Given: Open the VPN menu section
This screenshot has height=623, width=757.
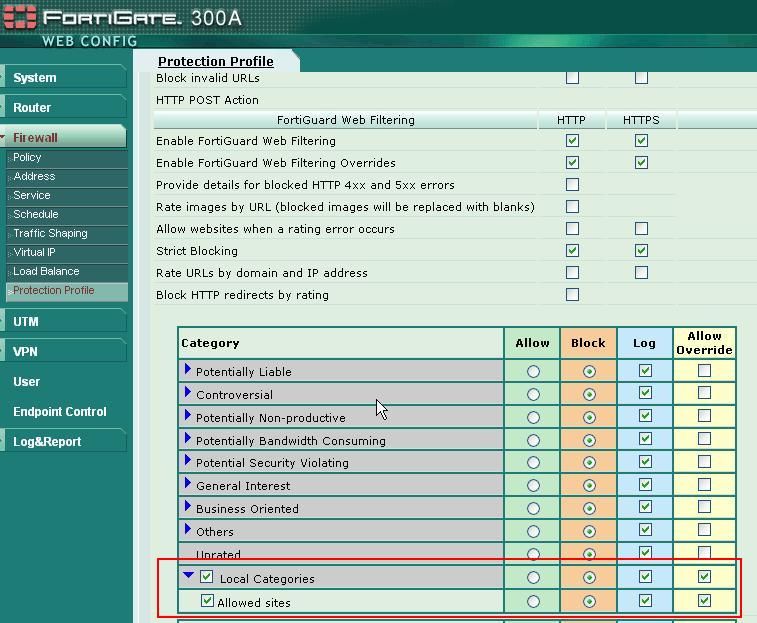Looking at the screenshot, I should [x=26, y=352].
